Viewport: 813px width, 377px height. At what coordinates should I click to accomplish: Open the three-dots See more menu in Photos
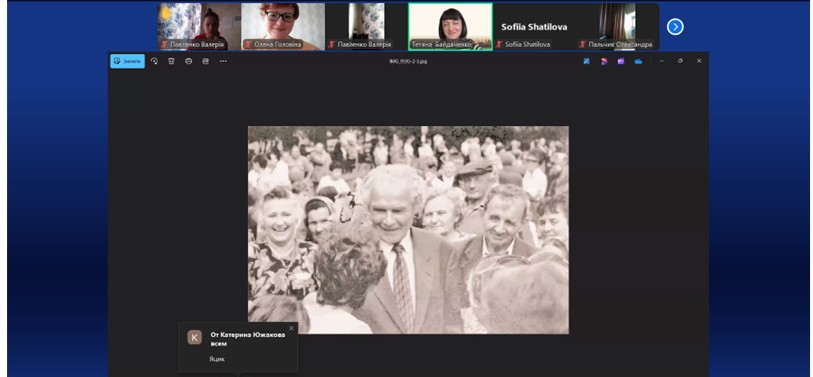coord(223,61)
